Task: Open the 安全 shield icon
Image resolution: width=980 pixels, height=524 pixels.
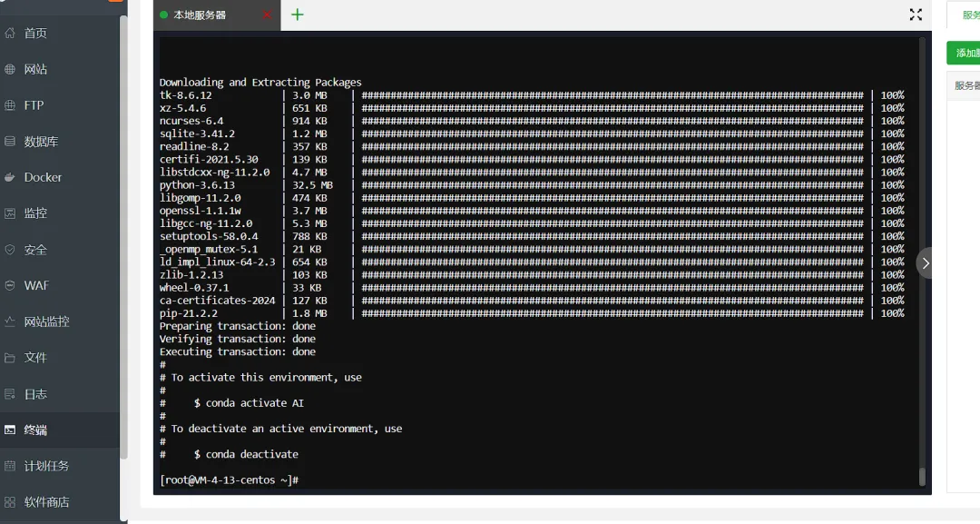Action: [x=10, y=250]
